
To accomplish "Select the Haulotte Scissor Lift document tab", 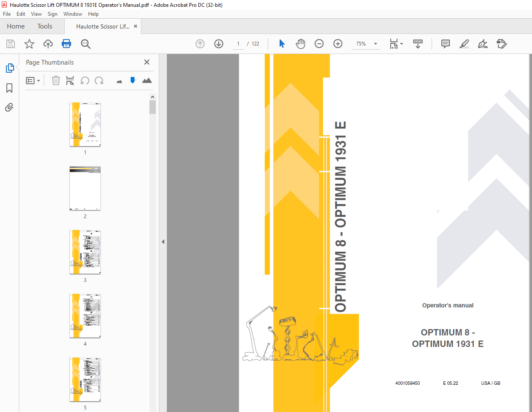I will coord(103,26).
